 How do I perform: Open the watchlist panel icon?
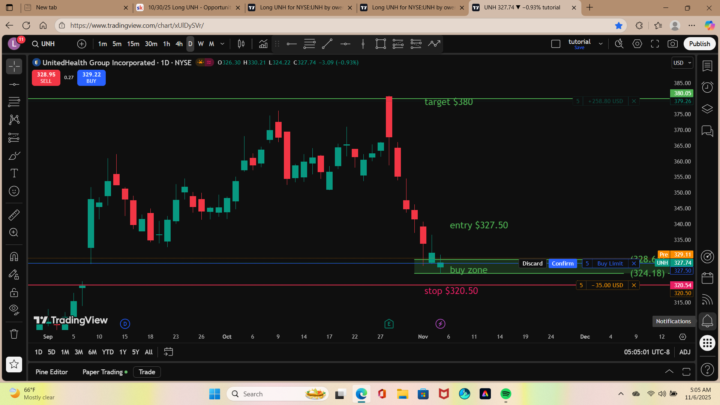click(707, 66)
